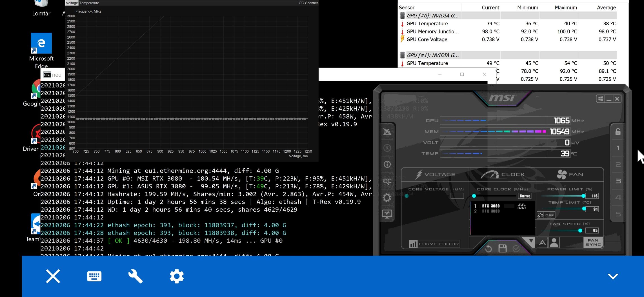This screenshot has width=644, height=297.
Task: Select first RTX 3080 in GPU list
Action: click(x=491, y=206)
